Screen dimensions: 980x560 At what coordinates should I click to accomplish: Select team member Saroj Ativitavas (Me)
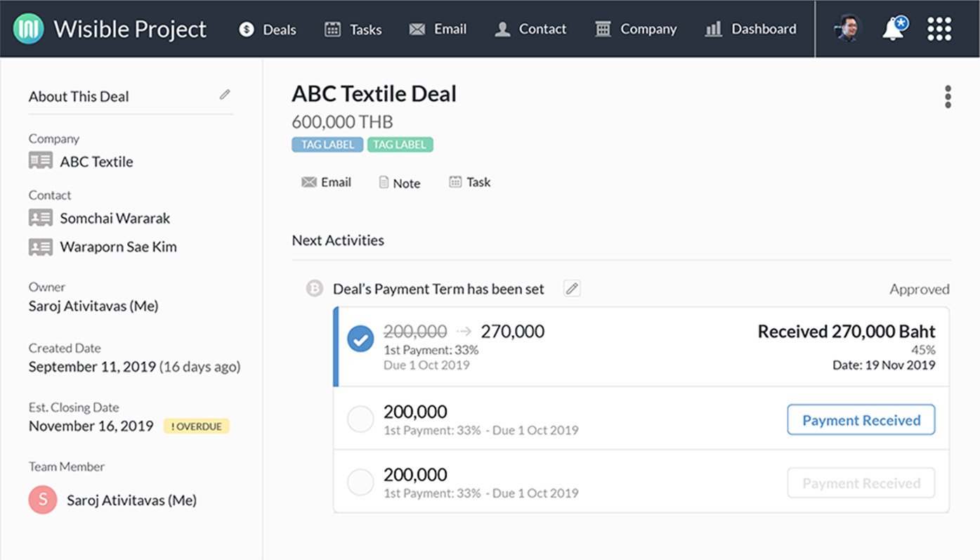coord(131,500)
